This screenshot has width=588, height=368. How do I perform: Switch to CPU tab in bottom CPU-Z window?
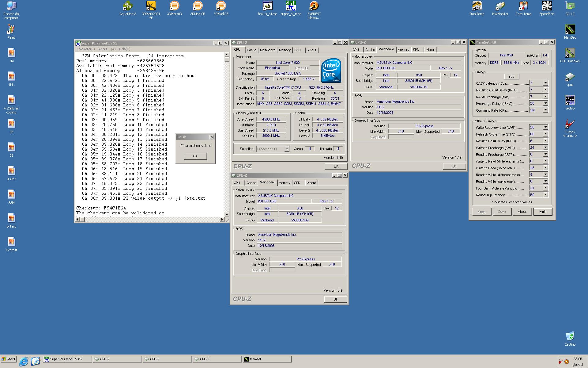point(237,183)
